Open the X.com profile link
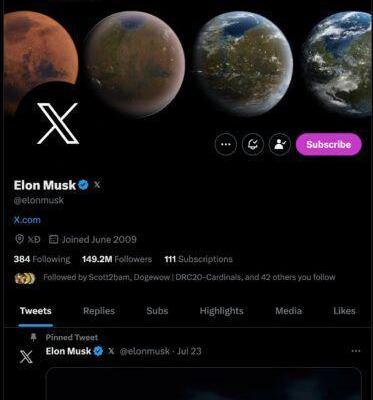 pos(27,220)
